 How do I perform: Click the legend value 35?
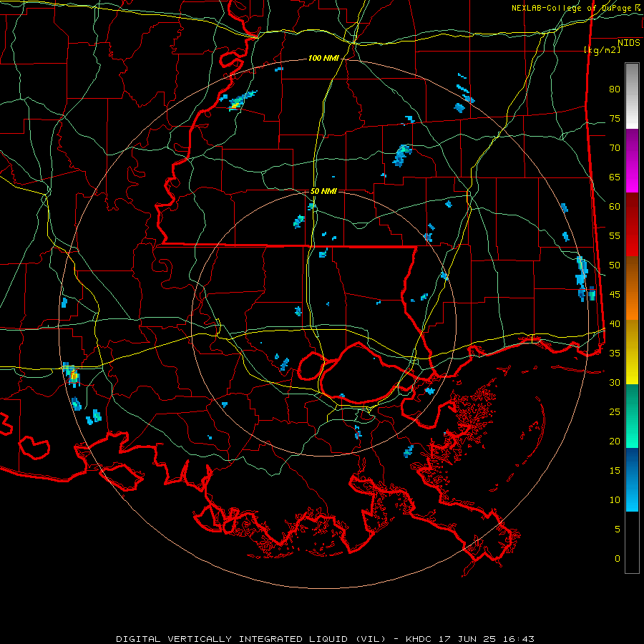click(x=615, y=353)
